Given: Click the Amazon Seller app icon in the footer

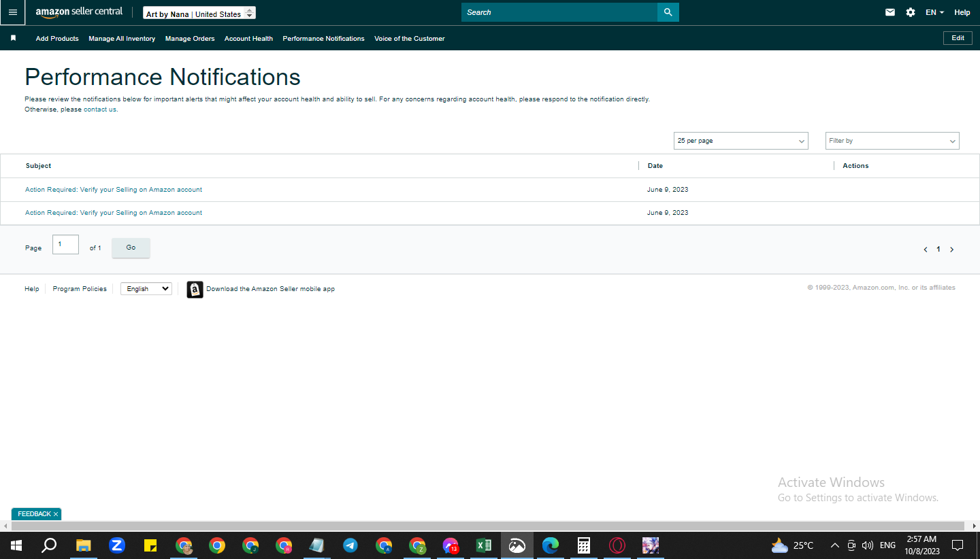Looking at the screenshot, I should [195, 290].
